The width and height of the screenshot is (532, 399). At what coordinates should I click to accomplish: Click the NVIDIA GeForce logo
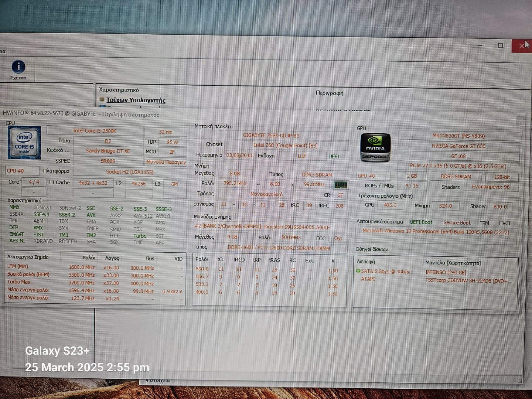coord(375,148)
